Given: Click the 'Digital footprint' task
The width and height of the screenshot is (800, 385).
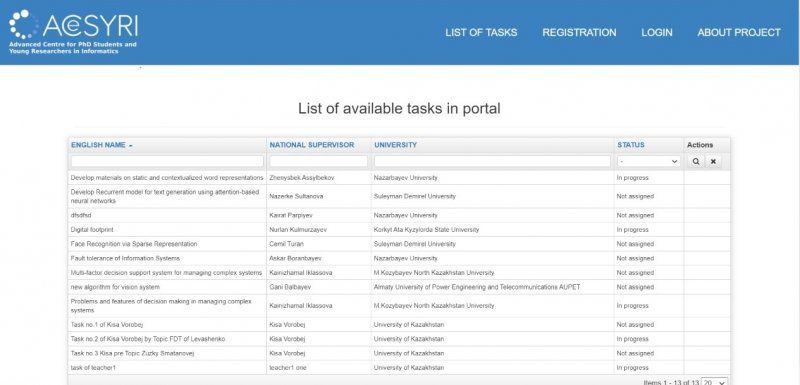Looking at the screenshot, I should click(92, 230).
